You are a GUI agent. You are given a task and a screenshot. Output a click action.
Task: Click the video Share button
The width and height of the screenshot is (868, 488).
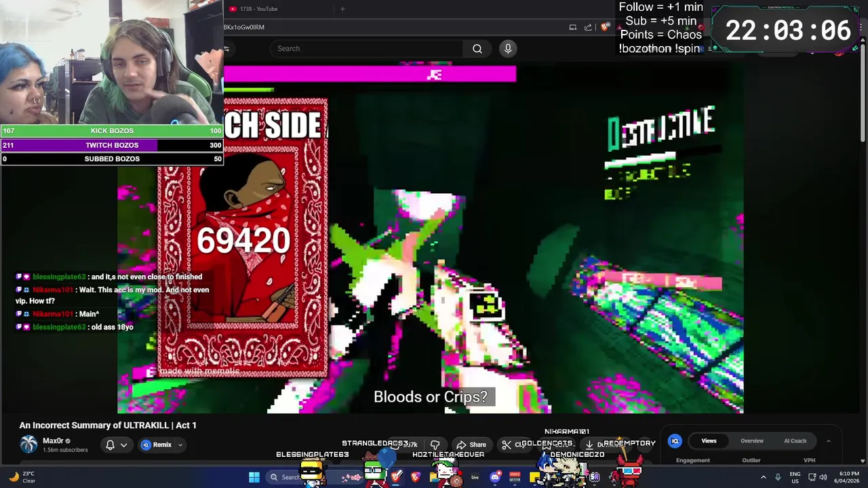[471, 445]
